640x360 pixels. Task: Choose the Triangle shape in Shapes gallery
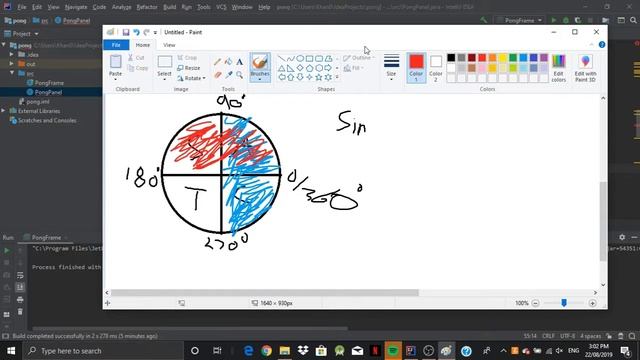click(281, 68)
